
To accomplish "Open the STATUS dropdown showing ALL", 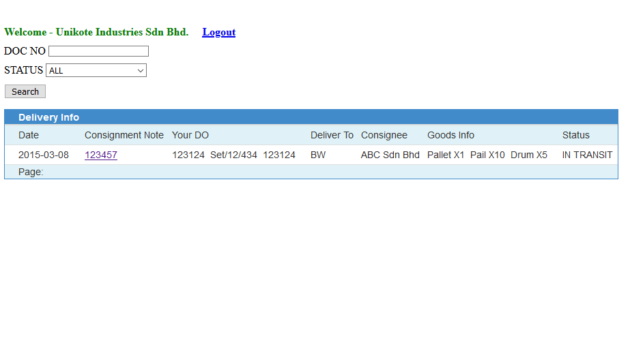I will 96,70.
